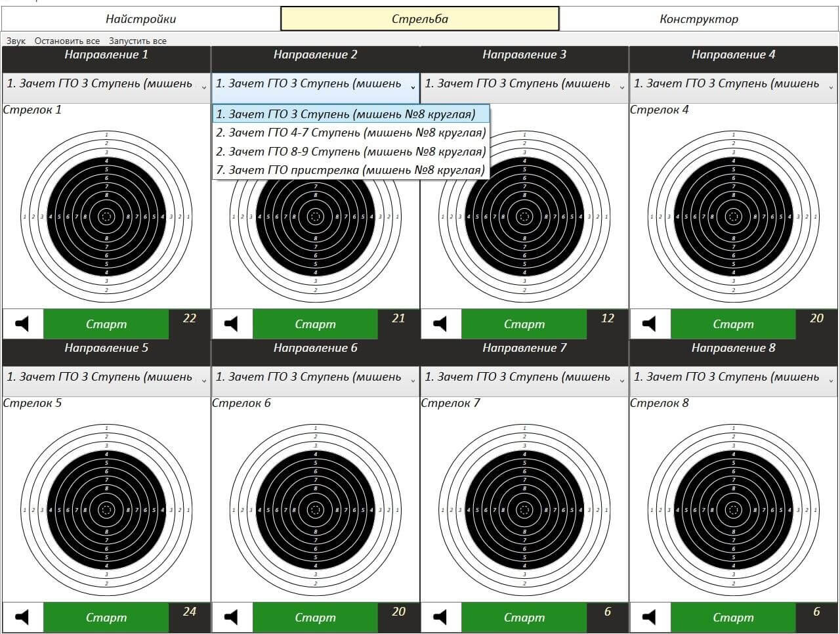This screenshot has height=634, width=840.
Task: Switch to the Найстройки tab
Action: click(140, 19)
